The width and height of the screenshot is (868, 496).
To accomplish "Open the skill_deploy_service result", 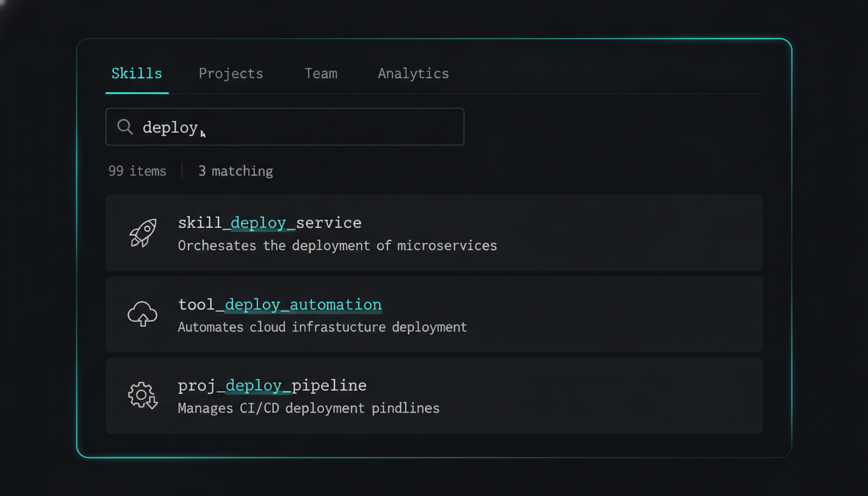I will point(434,232).
